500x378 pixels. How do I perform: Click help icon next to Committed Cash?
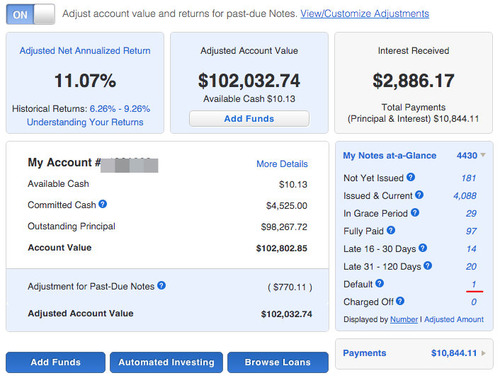[103, 204]
